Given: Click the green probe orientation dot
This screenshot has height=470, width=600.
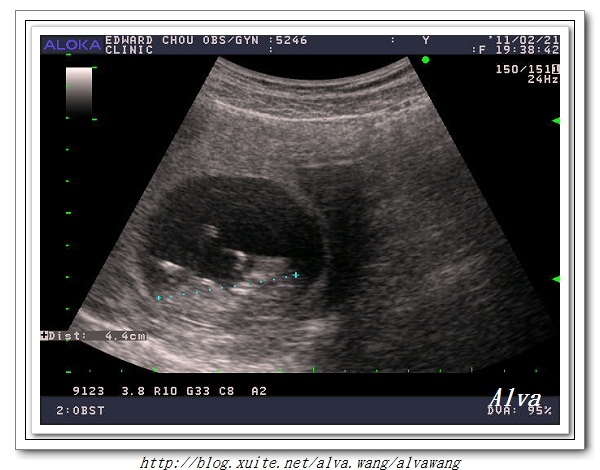Looking at the screenshot, I should (x=425, y=60).
